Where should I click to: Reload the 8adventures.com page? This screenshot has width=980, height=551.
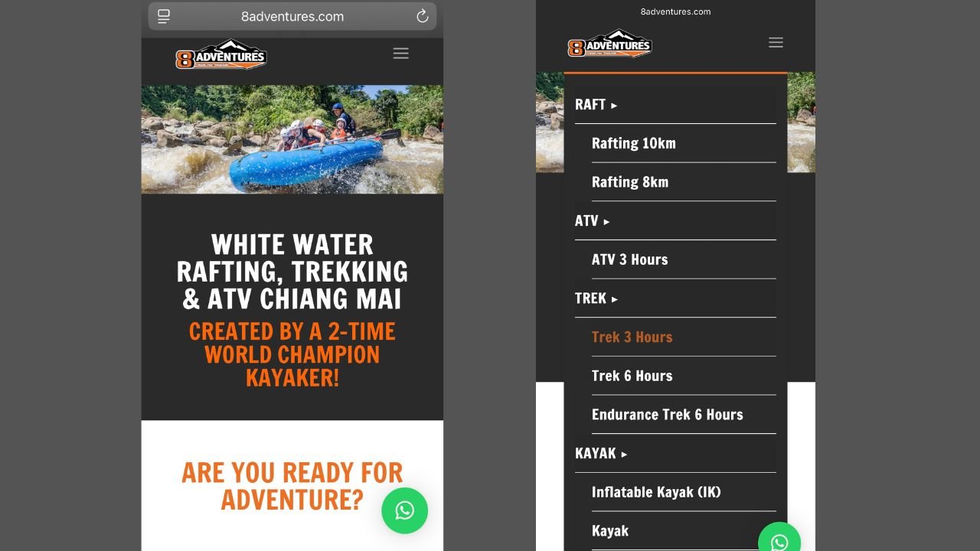422,16
